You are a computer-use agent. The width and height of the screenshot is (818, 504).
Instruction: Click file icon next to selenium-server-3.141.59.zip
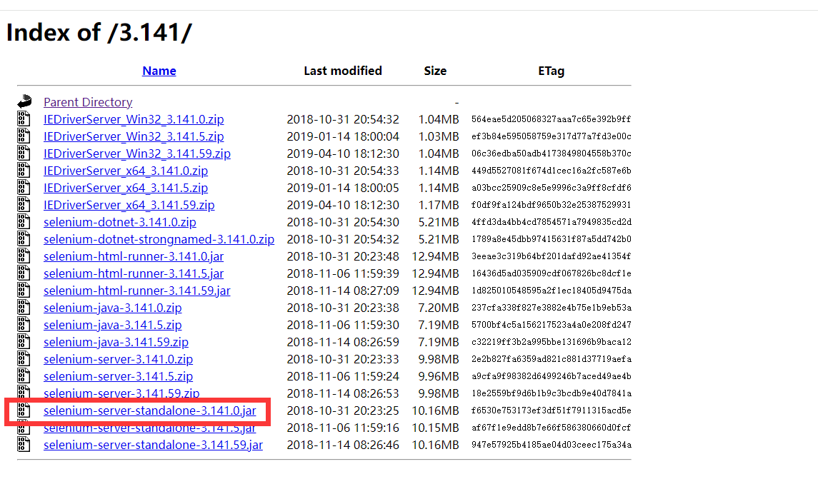click(x=24, y=393)
